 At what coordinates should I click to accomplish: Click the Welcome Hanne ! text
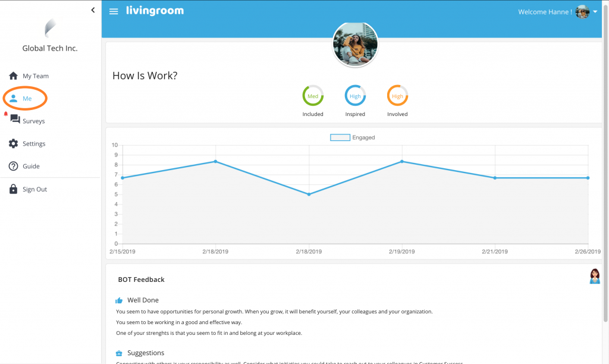[545, 12]
